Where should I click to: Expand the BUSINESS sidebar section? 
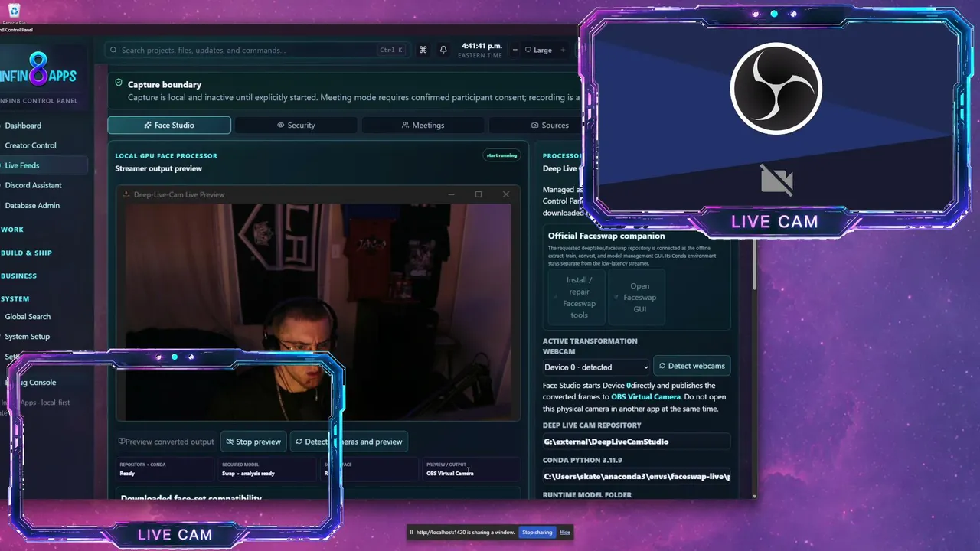tap(19, 275)
